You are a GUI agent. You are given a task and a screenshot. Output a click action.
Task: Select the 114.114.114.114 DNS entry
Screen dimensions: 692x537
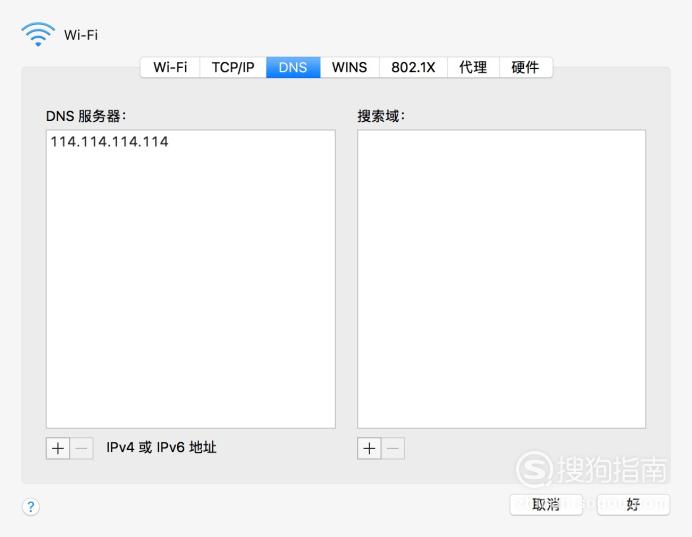point(109,142)
